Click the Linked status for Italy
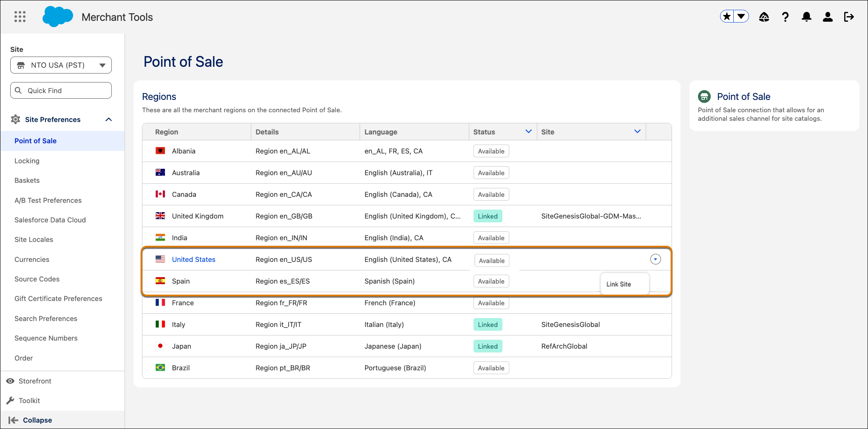 [488, 324]
